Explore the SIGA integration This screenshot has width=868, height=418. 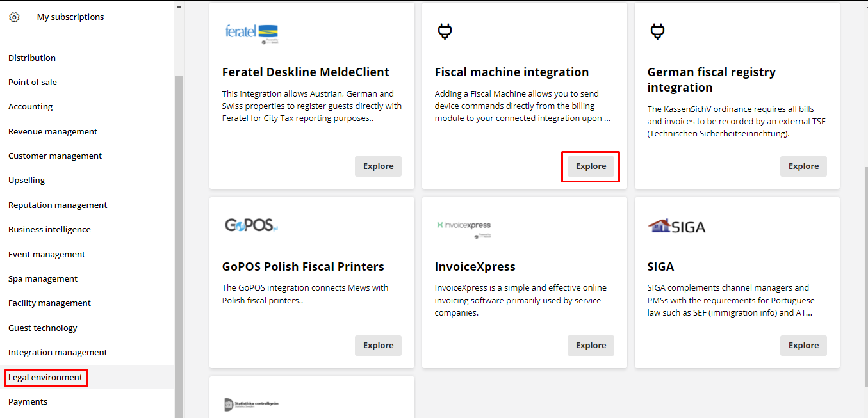tap(803, 346)
